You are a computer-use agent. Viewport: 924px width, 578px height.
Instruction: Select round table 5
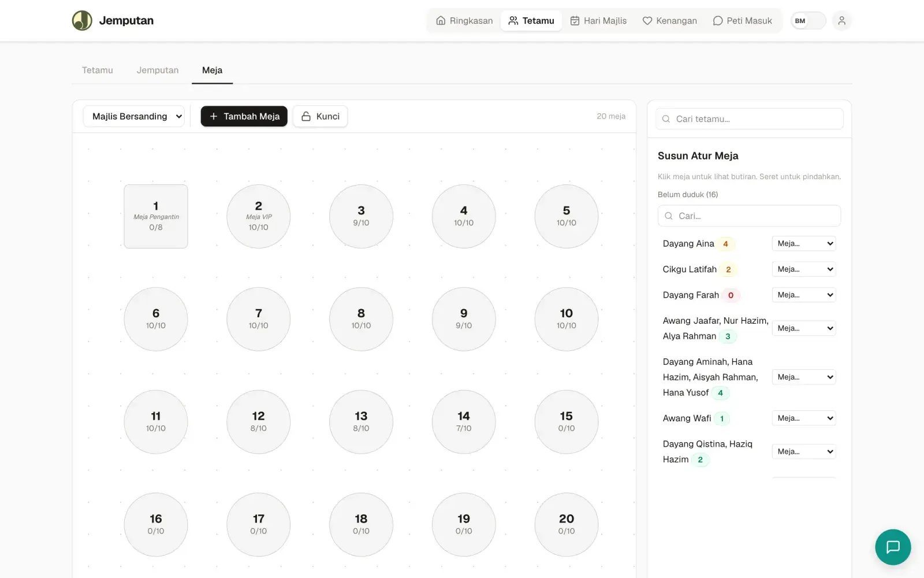567,216
